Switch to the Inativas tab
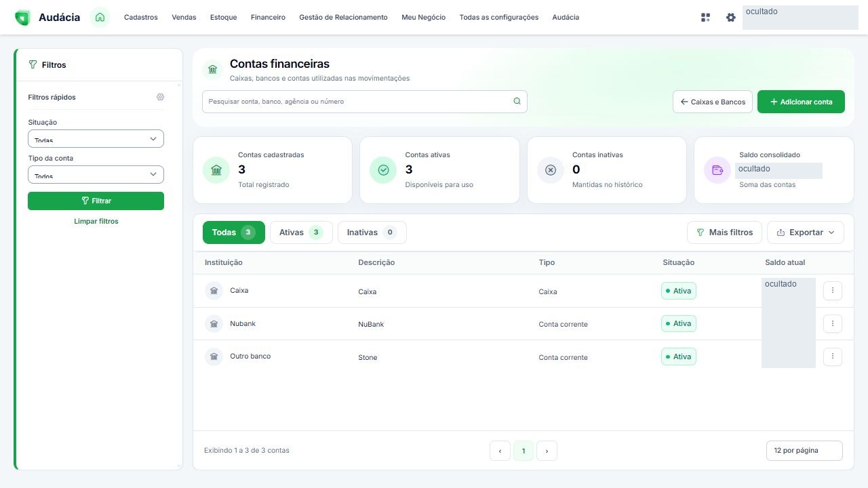The width and height of the screenshot is (868, 488). pos(372,232)
